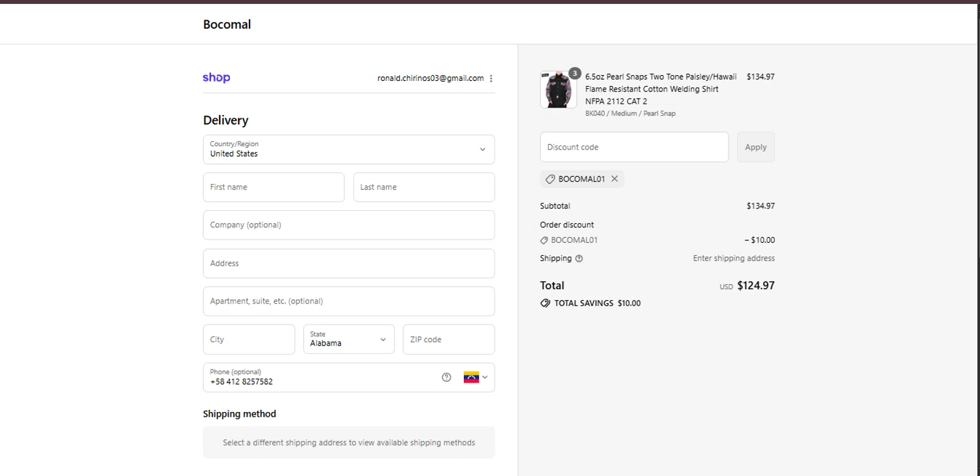Click the product price $134.97 beside title
The height and width of the screenshot is (476, 980).
pyautogui.click(x=760, y=76)
